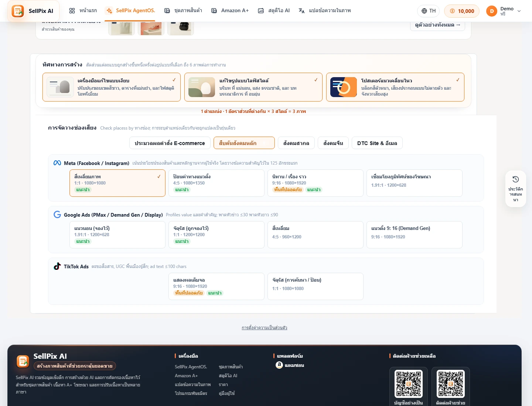Switch to สังคมจีน channel tab
Screen dimensions: 532x406
tap(333, 143)
